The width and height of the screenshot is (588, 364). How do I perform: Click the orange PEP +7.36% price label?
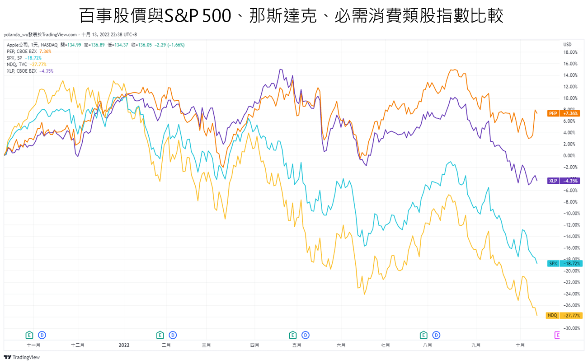click(564, 113)
